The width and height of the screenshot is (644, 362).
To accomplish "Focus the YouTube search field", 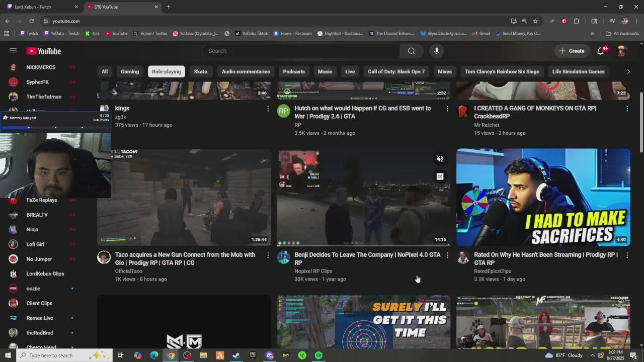I will tap(301, 51).
